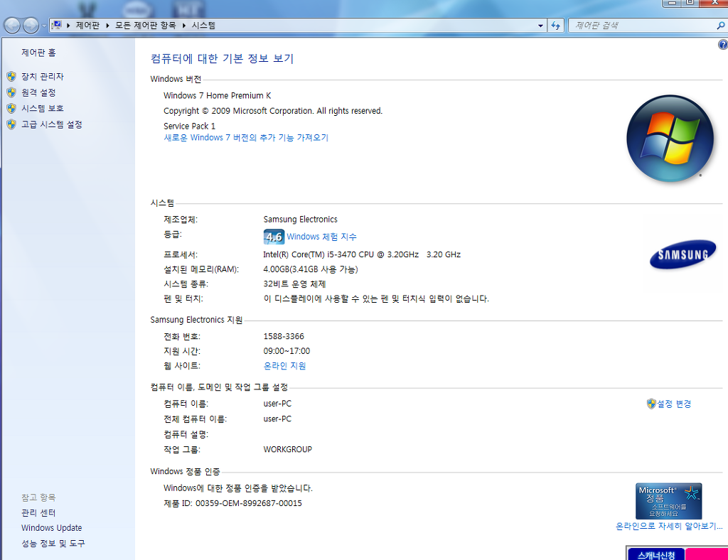Select 모든 제어판 항목 in the breadcrumb
This screenshot has width=728, height=560.
(145, 26)
